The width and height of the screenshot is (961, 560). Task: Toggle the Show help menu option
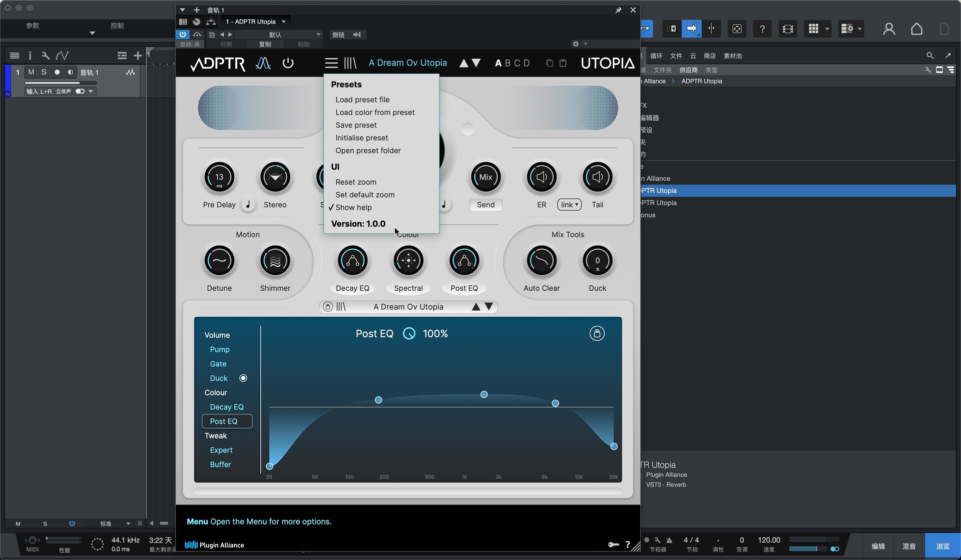click(353, 207)
